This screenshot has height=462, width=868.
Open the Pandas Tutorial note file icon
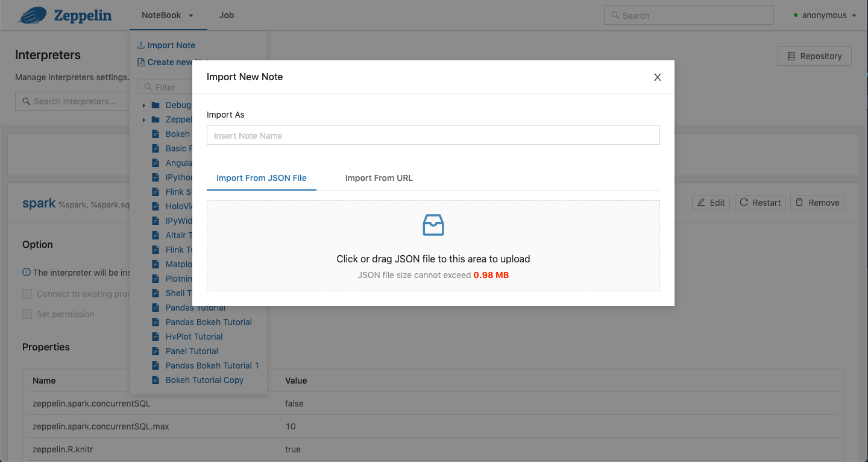coord(156,308)
